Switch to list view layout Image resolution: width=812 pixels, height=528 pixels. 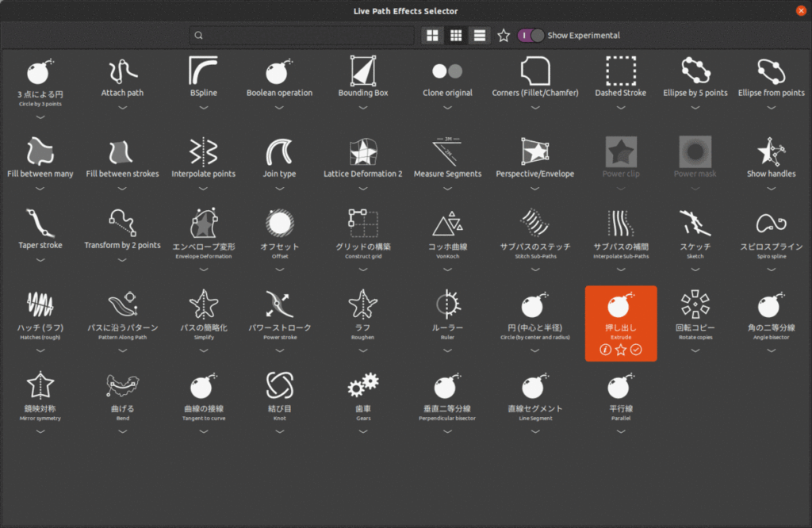coord(480,35)
